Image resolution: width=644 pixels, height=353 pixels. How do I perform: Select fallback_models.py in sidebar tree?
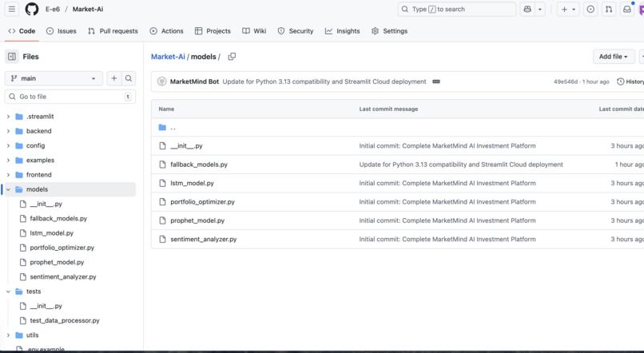point(58,218)
